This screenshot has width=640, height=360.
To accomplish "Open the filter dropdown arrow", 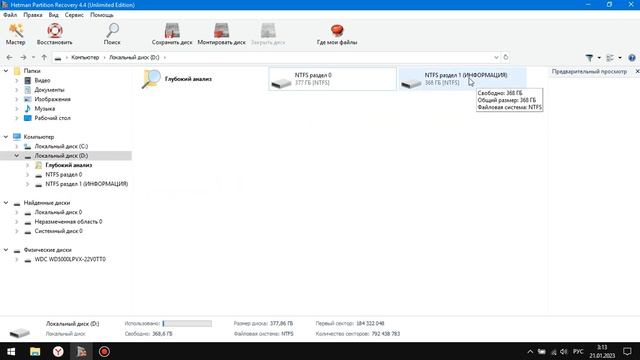I will 599,58.
